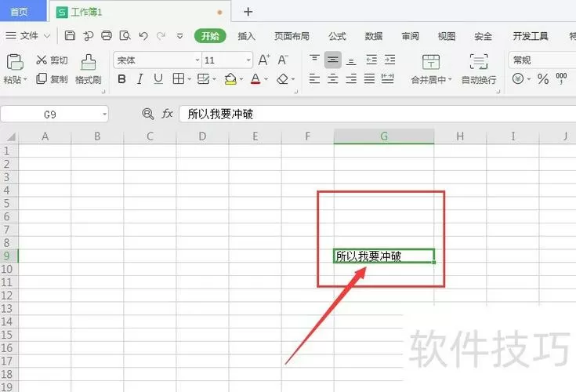Decrease indent icon
The image size is (576, 392).
pyautogui.click(x=371, y=60)
